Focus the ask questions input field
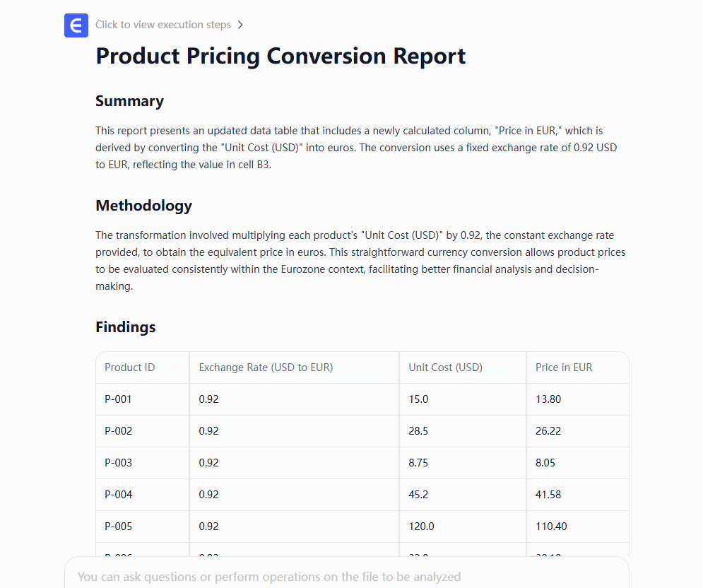The height and width of the screenshot is (588, 703). 346,576
